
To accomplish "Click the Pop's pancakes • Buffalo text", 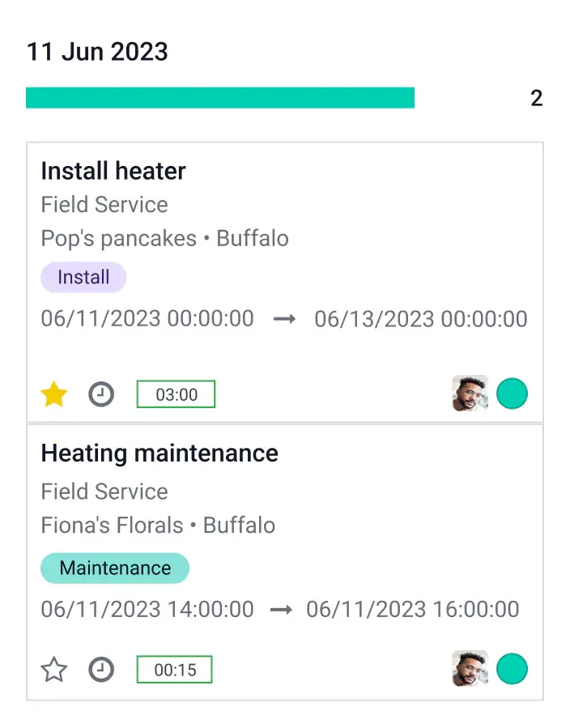I will click(164, 239).
